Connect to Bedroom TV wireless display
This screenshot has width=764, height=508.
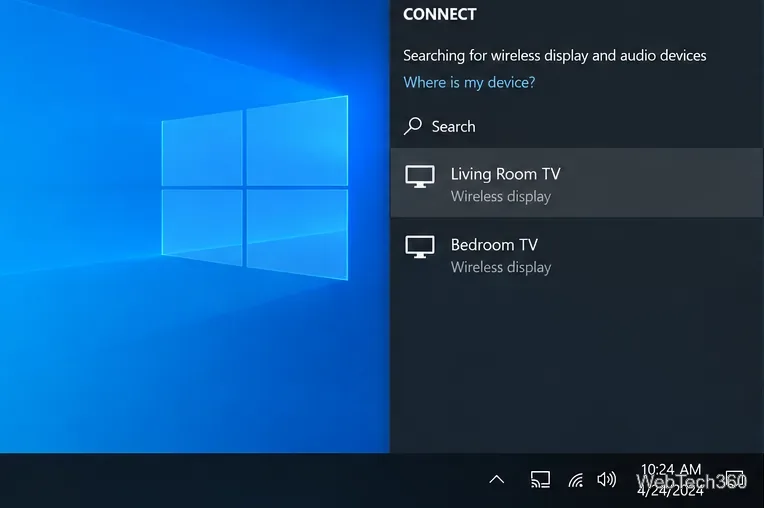(577, 254)
